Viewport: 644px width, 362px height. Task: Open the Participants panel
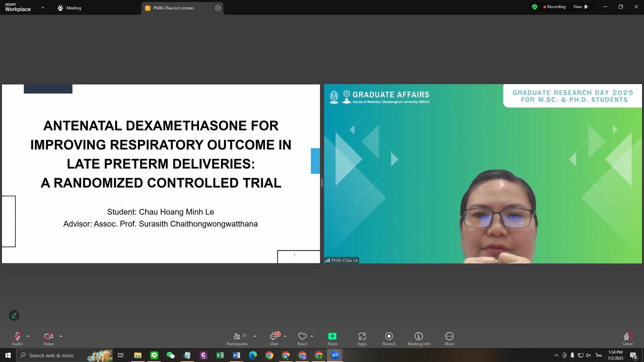pos(237,339)
